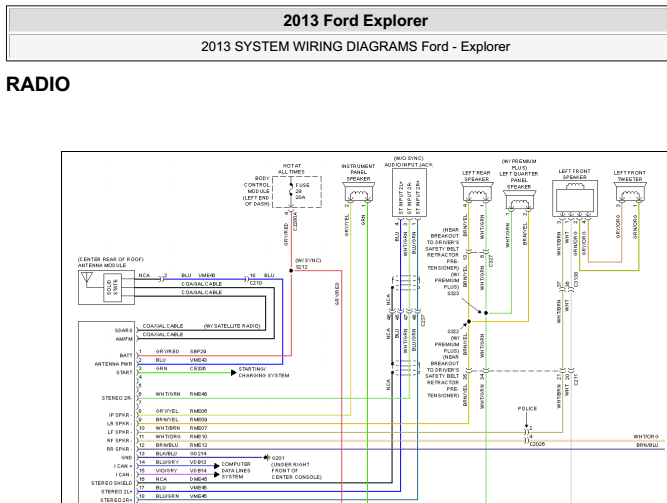The width and height of the screenshot is (667, 503).
Task: Click the C210 connector label
Action: [x=256, y=283]
